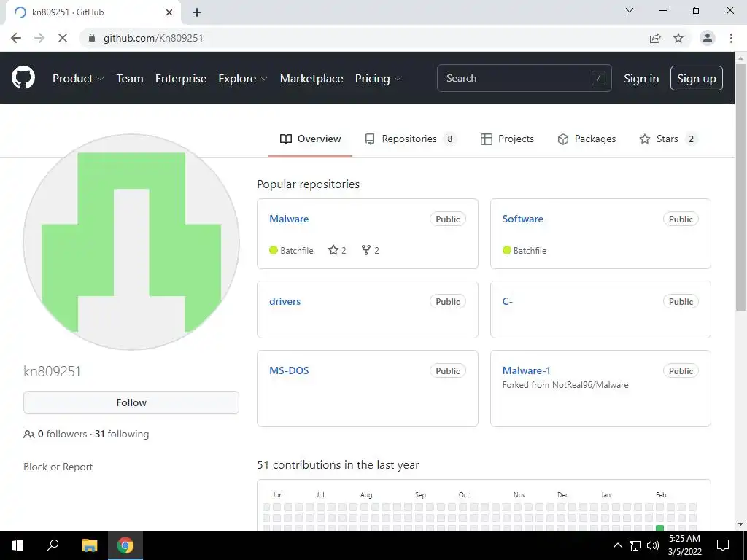Open a new browser tab with plus
The width and height of the screenshot is (747, 560).
[197, 12]
